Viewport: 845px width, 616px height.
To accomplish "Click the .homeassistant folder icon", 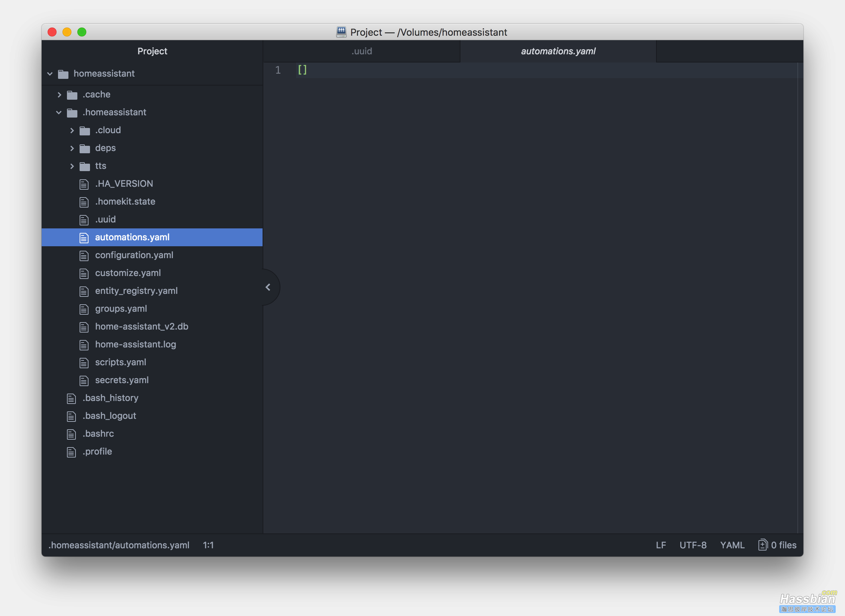I will pyautogui.click(x=72, y=113).
